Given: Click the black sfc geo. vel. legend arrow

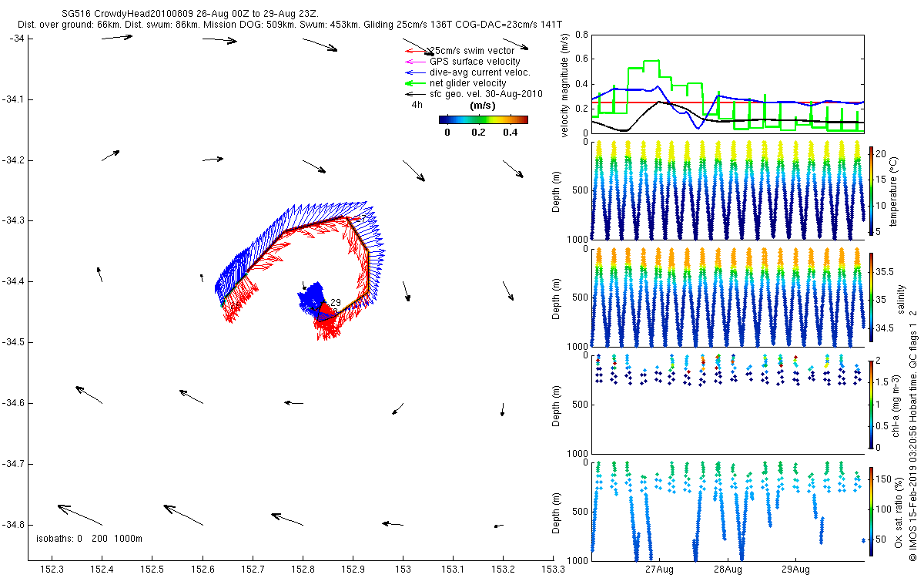Looking at the screenshot, I should (x=415, y=94).
